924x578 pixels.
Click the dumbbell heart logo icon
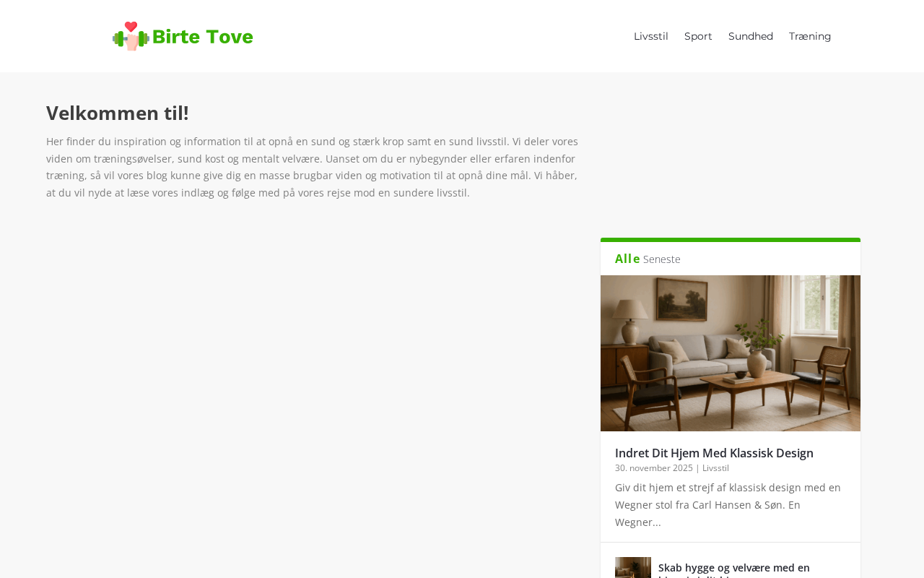tap(131, 36)
